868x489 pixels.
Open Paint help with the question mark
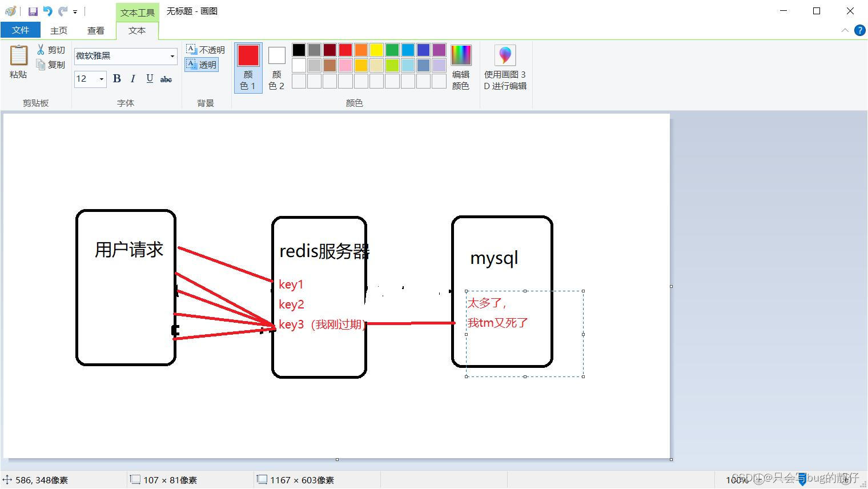tap(859, 30)
